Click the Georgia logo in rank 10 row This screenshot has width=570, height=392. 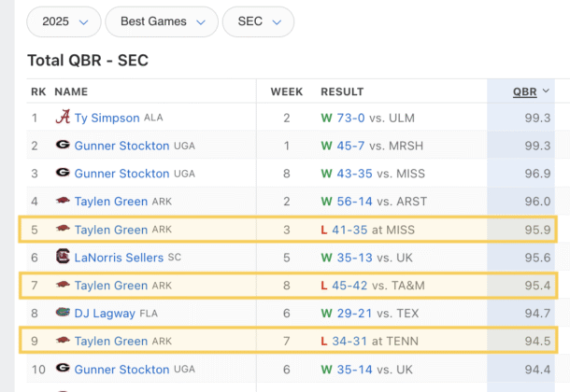pos(63,370)
